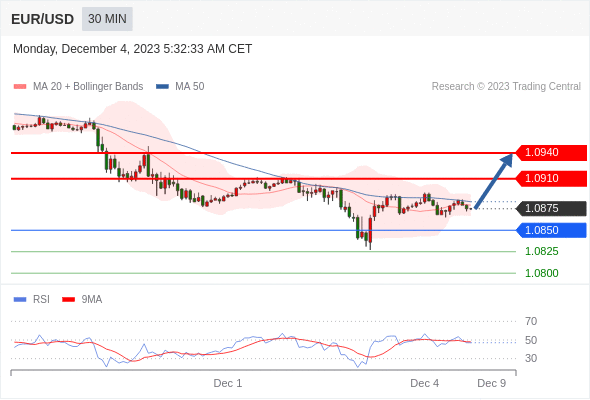Click the 1.0825 support level label

point(541,251)
